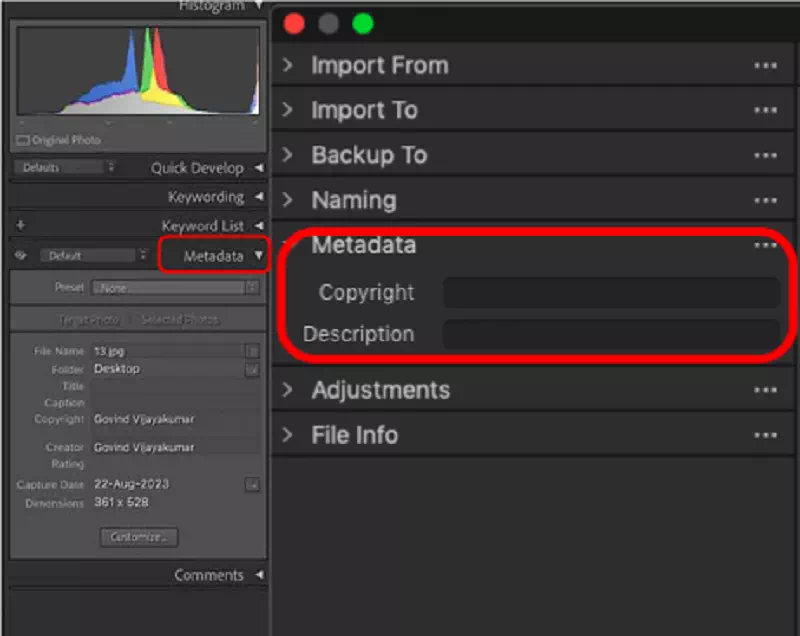
Task: Expand the Comments panel
Action: click(259, 575)
